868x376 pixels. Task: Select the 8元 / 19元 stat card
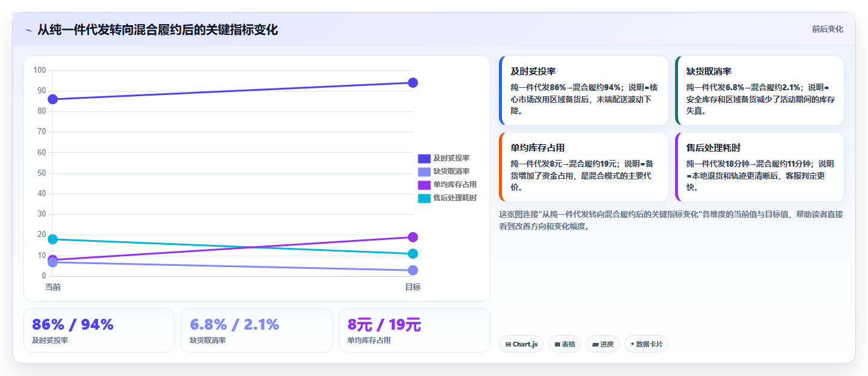[415, 330]
